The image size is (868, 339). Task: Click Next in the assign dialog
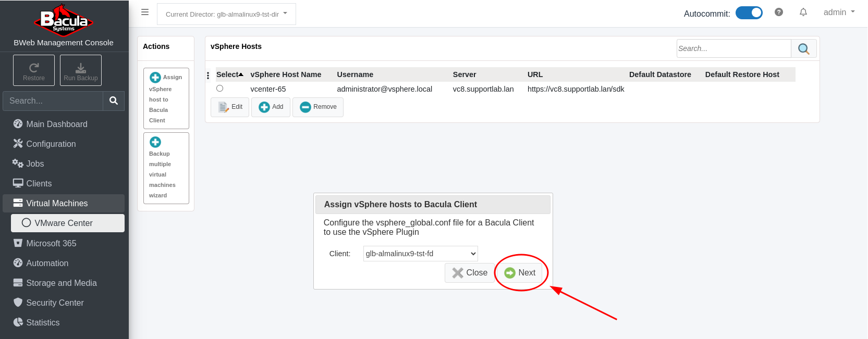tap(520, 273)
